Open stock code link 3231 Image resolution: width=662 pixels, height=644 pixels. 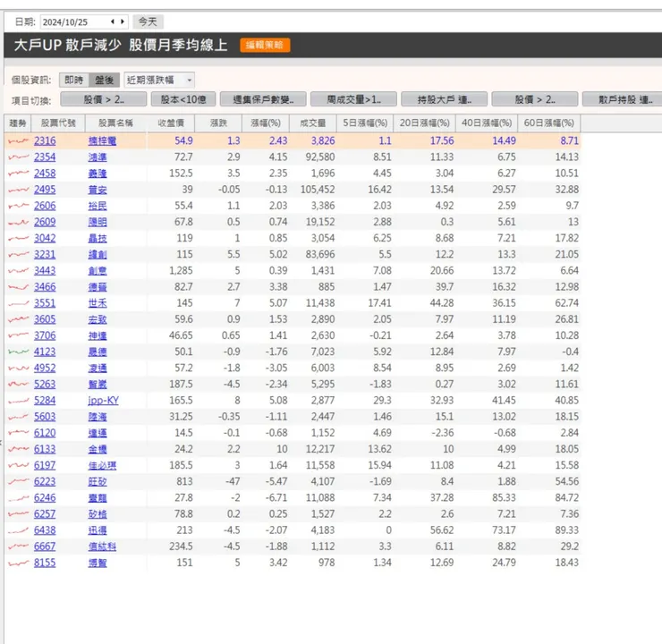[x=45, y=255]
